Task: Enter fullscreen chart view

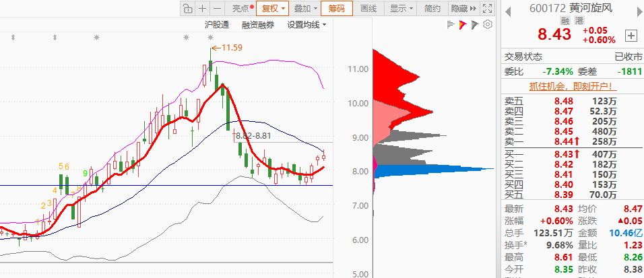Action: tap(488, 8)
